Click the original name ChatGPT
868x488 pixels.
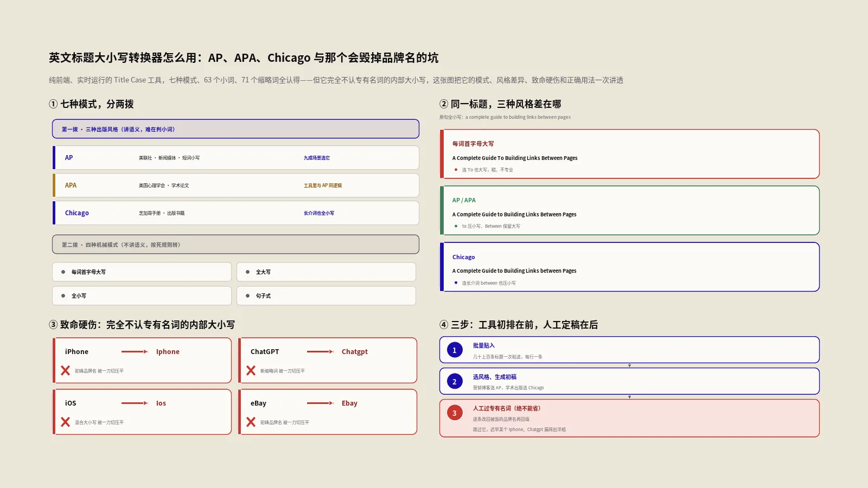coord(265,352)
